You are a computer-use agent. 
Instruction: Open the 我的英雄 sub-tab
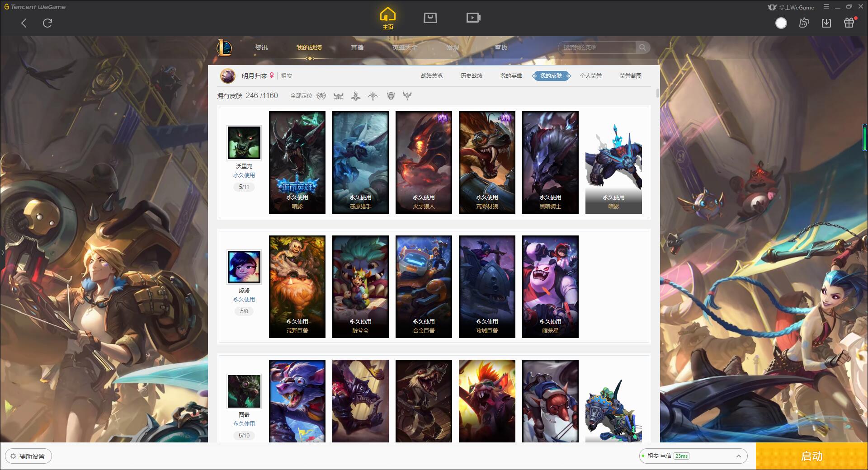(x=511, y=76)
